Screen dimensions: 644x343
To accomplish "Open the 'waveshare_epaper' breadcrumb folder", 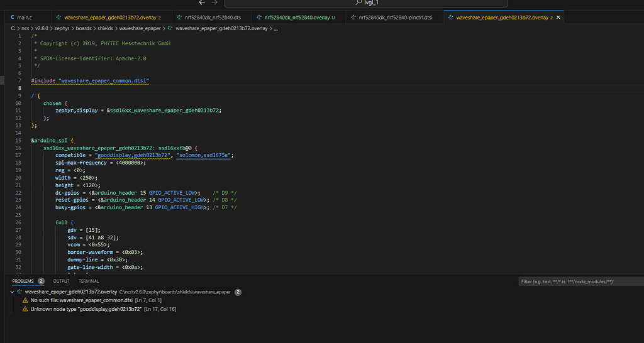I will click(140, 28).
